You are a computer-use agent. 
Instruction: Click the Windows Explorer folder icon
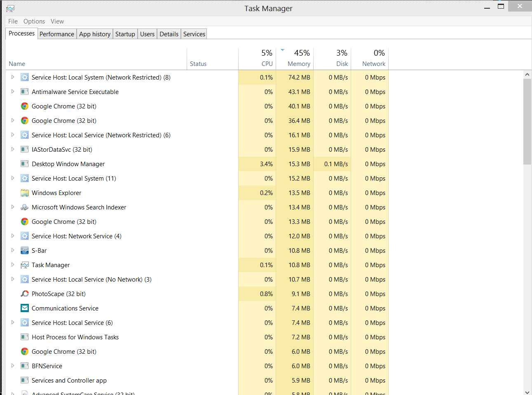pos(25,193)
